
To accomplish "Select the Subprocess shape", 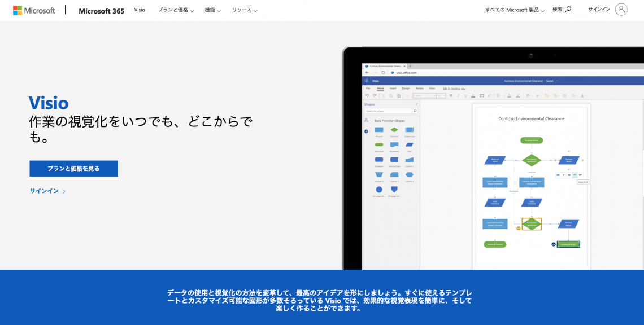I will click(x=410, y=130).
